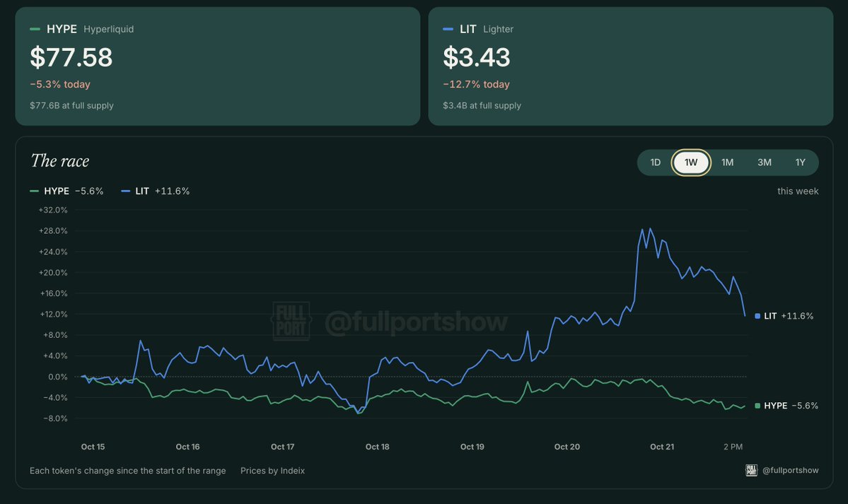Screen dimensions: 848x504
Task: Switch chart to 1Y range
Action: click(801, 163)
